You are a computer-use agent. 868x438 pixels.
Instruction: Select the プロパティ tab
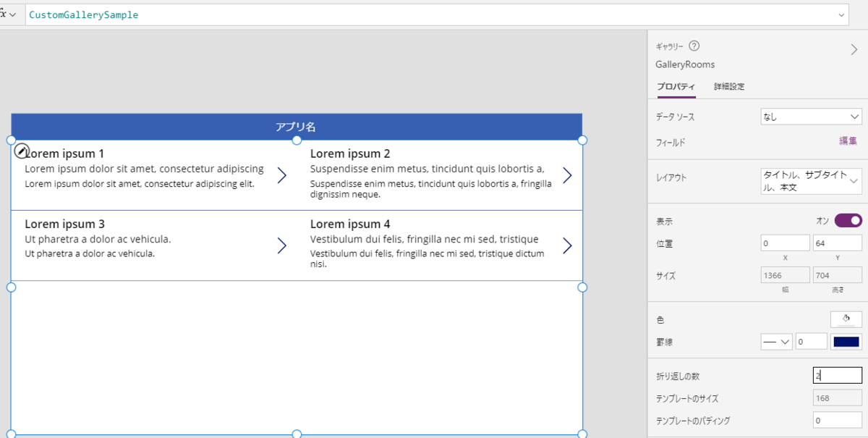click(676, 87)
